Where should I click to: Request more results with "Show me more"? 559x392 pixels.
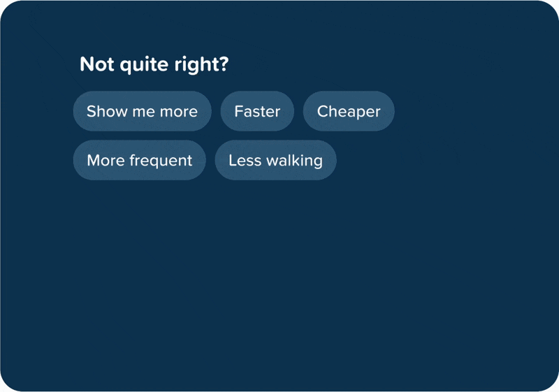[142, 111]
